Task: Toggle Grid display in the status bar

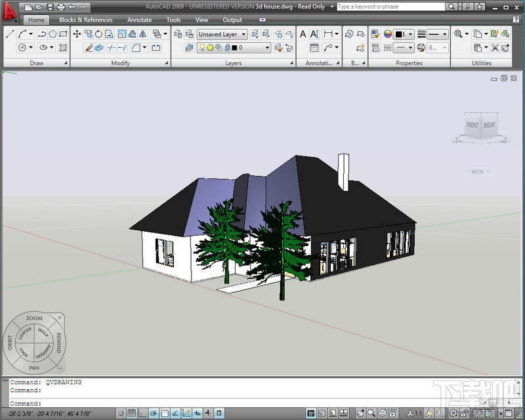Action: [x=131, y=413]
